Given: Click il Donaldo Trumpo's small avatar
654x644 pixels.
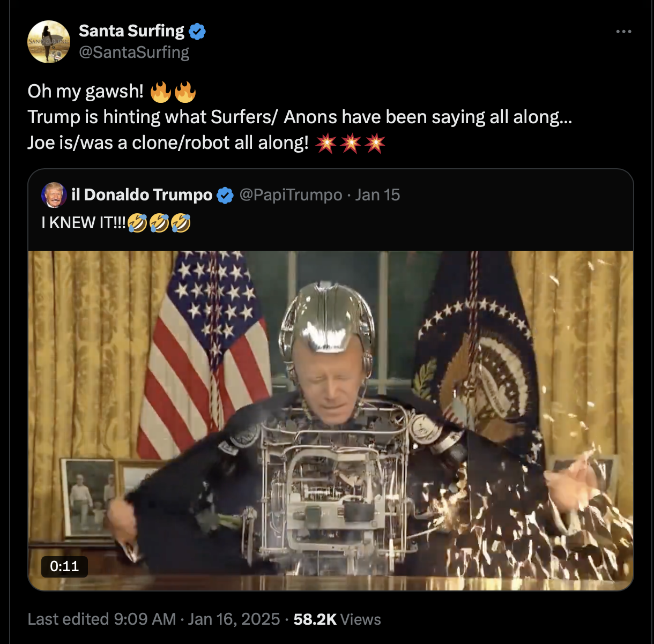Looking at the screenshot, I should [54, 195].
